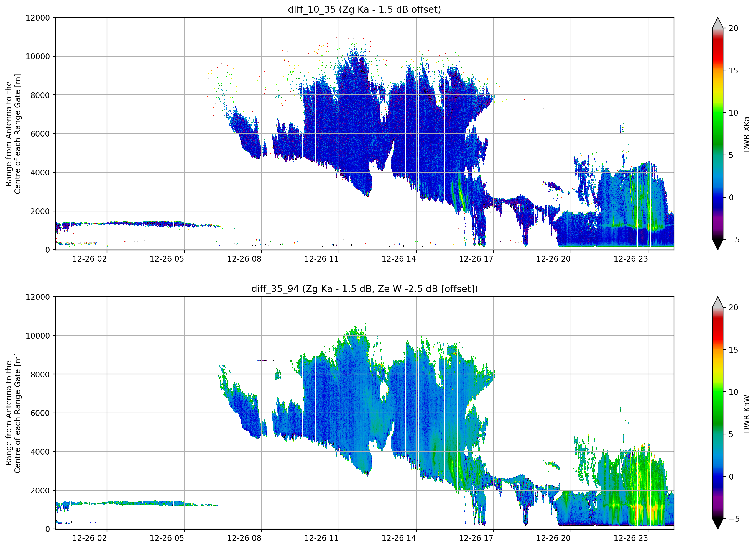756x548 pixels.
Task: Click '12-26 05' x-tick on top plot
Action: click(167, 259)
